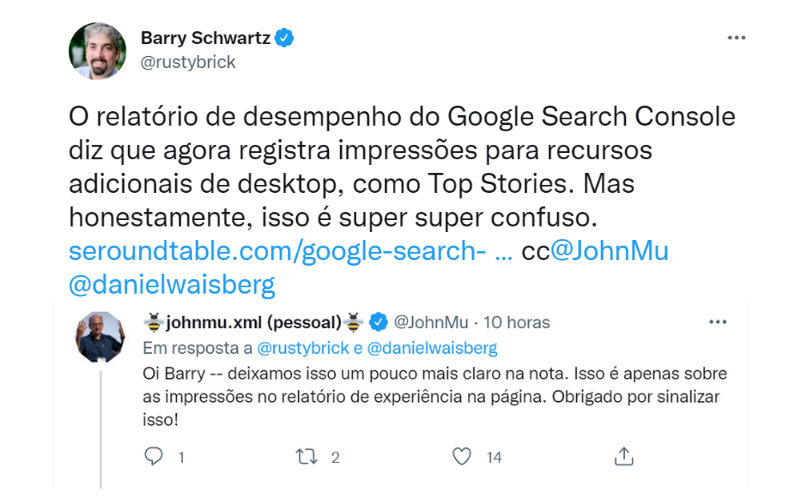Click the @JohnMu mention in Barry's tweet

pos(609,251)
